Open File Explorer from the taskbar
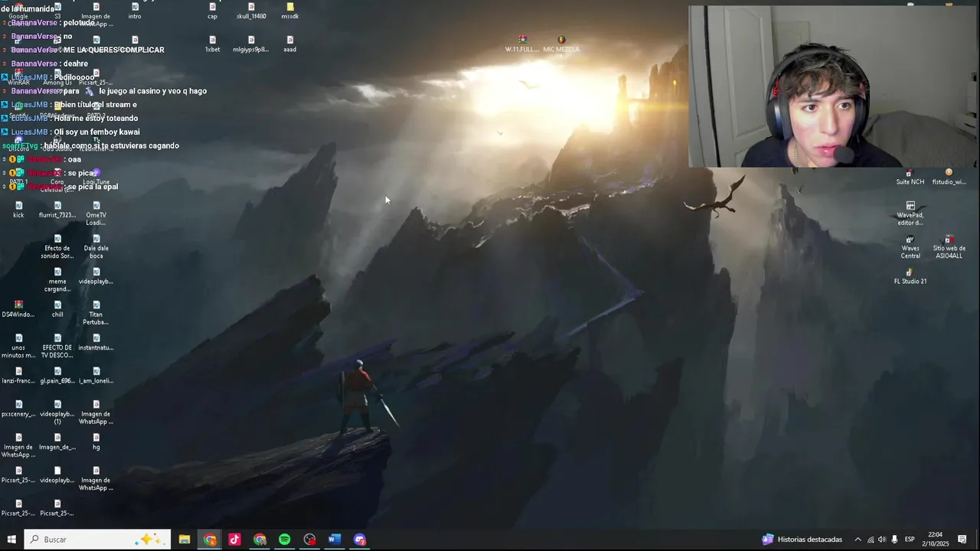This screenshot has height=551, width=980. click(185, 540)
